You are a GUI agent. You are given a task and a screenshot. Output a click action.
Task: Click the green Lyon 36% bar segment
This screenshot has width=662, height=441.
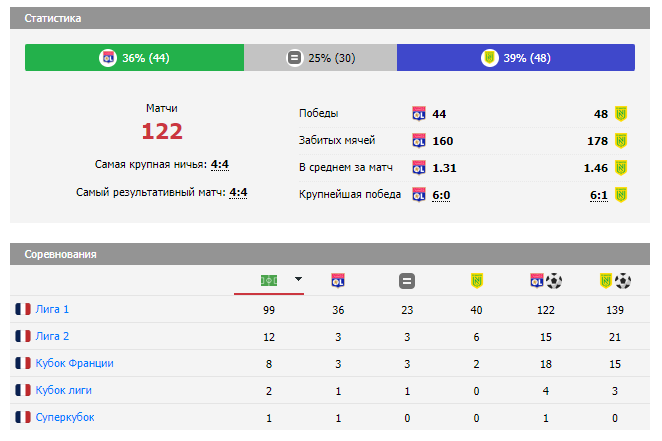(x=134, y=58)
